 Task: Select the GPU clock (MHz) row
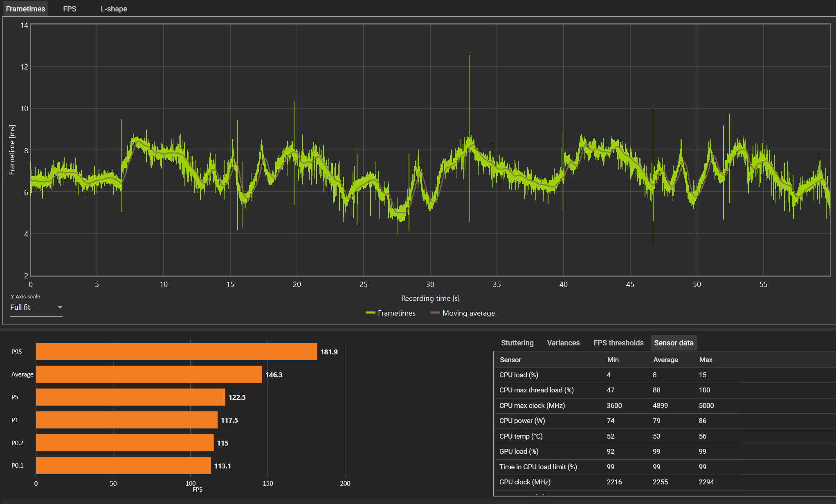pos(525,482)
